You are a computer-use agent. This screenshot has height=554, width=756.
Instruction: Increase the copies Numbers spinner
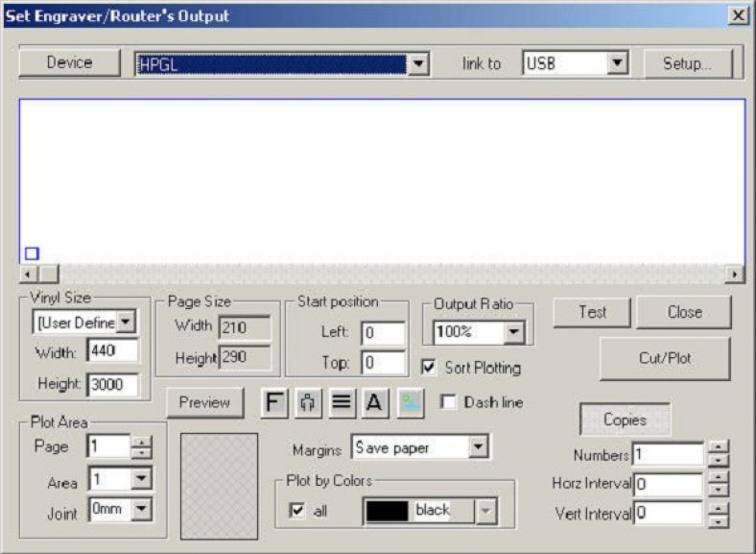[719, 447]
